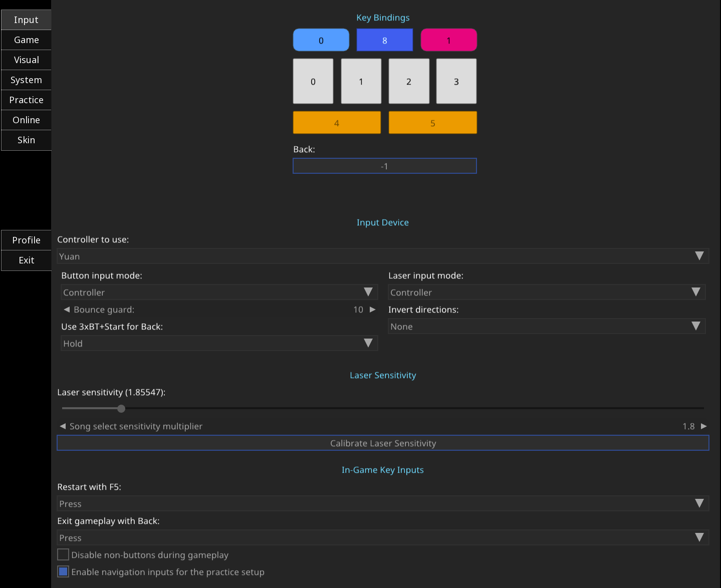Click the sensitivity multiplier value 1.8
The width and height of the screenshot is (721, 588).
pyautogui.click(x=688, y=426)
